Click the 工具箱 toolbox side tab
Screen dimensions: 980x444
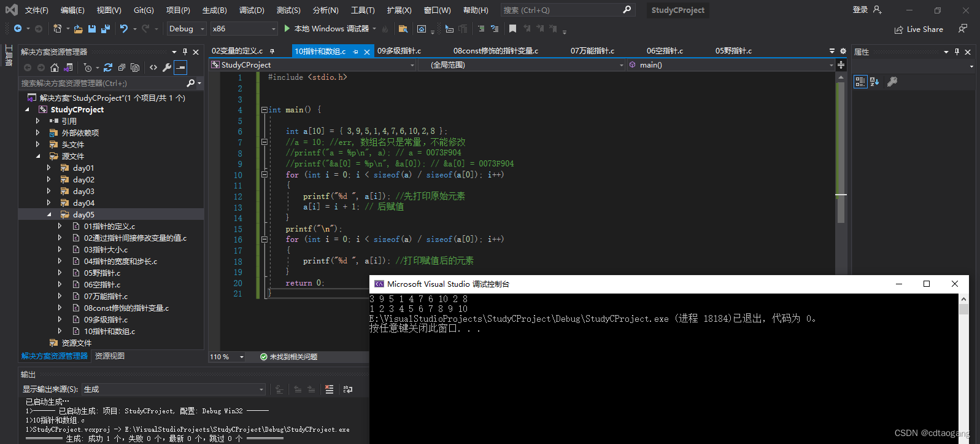pos(9,55)
